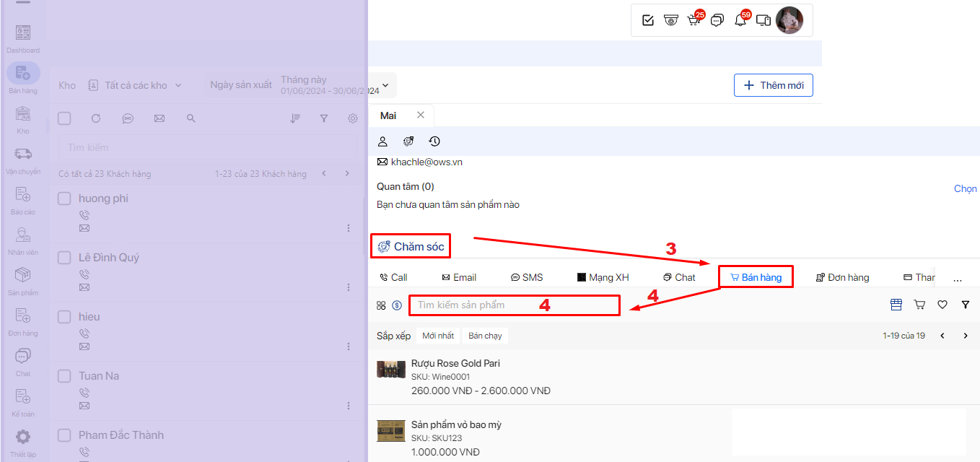Focus the Tìm kiếm sản phẩm search field
Viewport: 980px width, 462px height.
[x=514, y=305]
